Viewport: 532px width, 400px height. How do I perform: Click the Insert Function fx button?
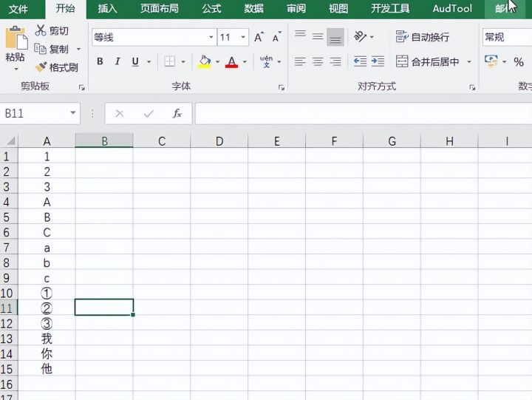(x=177, y=113)
